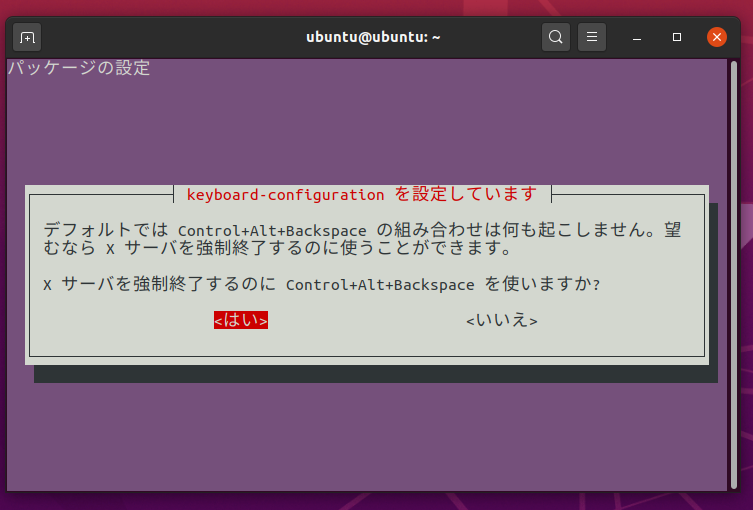Click the デフォルトでは Control+Alt+Backspace description line
753x510 pixels.
coord(362,230)
